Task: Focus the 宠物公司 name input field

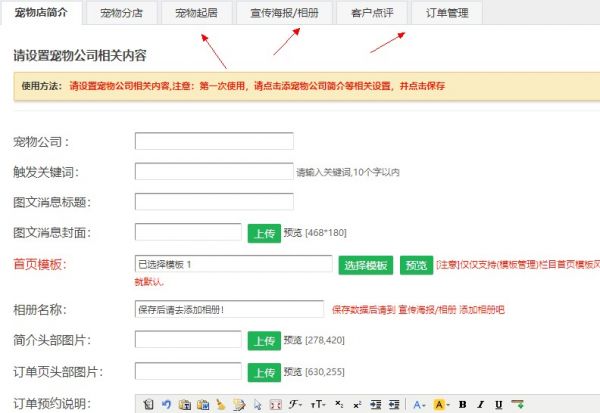Action: [x=214, y=141]
